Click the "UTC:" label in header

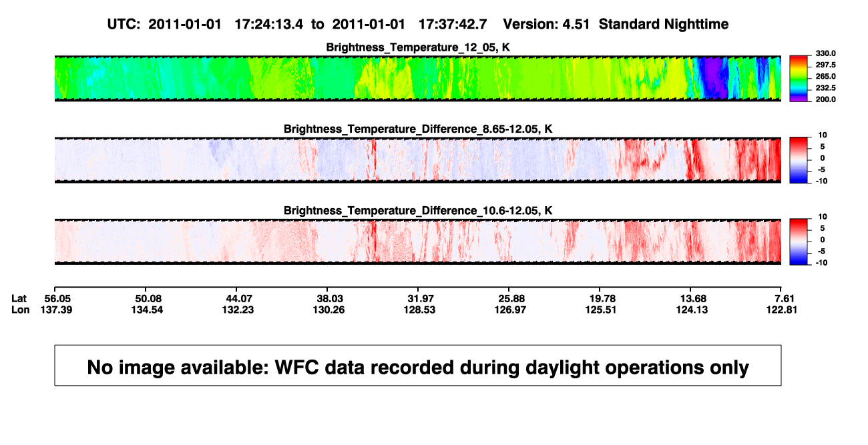coord(124,24)
